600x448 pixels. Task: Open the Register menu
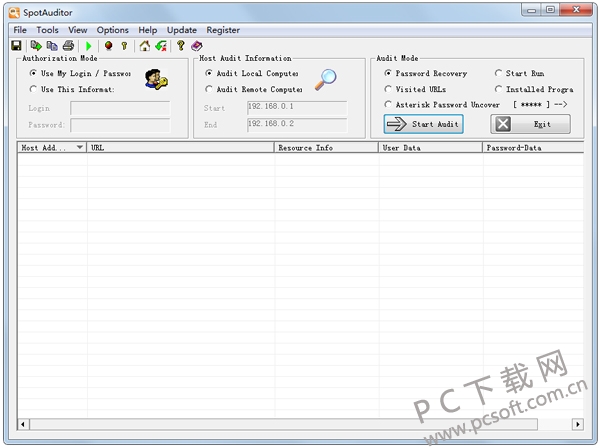pyautogui.click(x=223, y=30)
